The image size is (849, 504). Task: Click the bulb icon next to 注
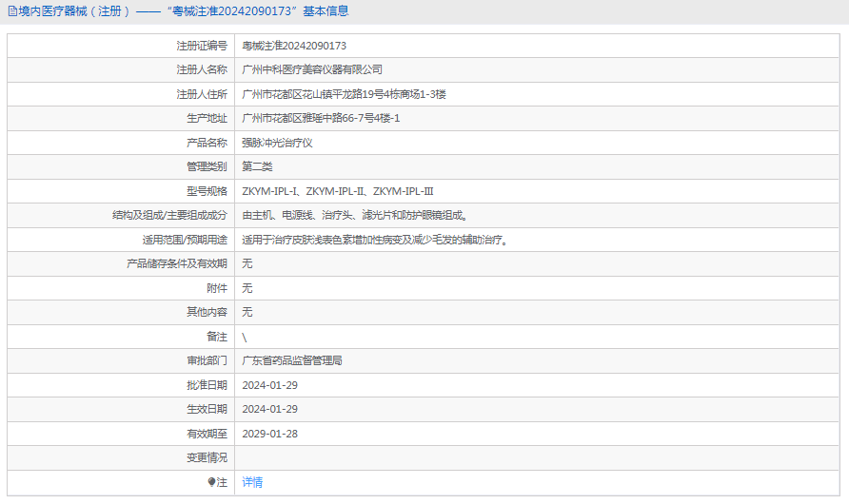[211, 482]
